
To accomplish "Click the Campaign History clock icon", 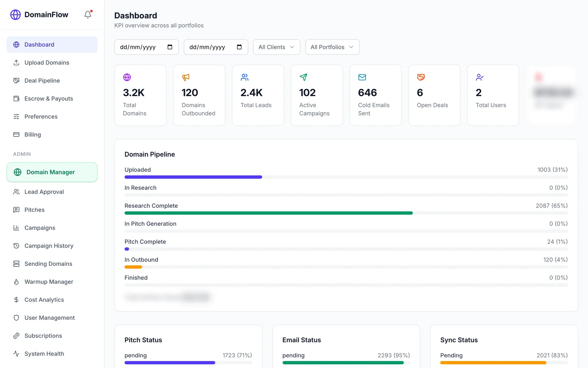I will (16, 246).
